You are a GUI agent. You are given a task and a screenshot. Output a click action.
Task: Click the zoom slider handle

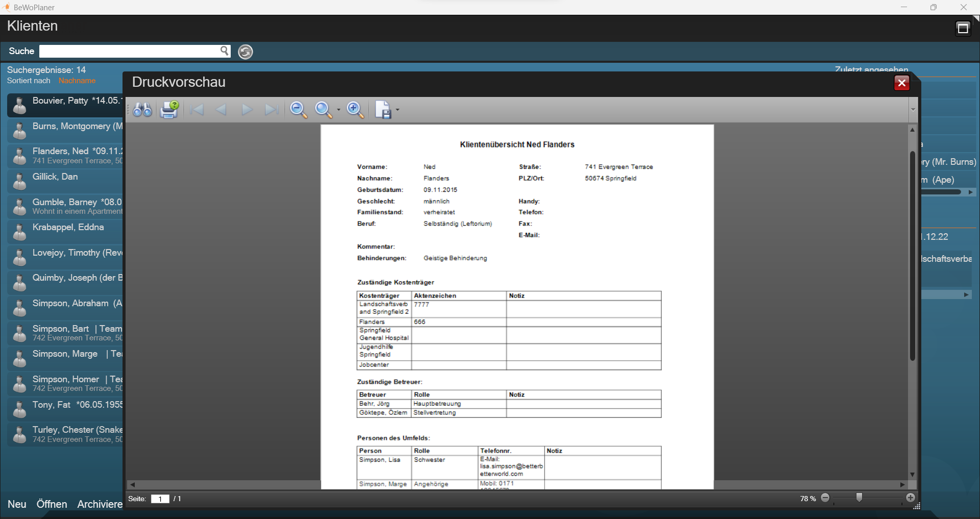860,498
